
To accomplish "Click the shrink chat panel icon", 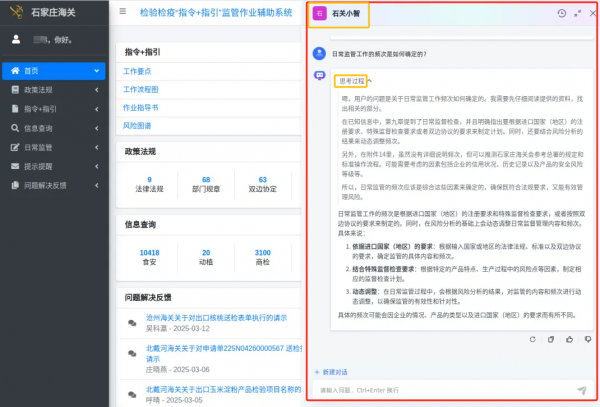I will click(x=577, y=13).
